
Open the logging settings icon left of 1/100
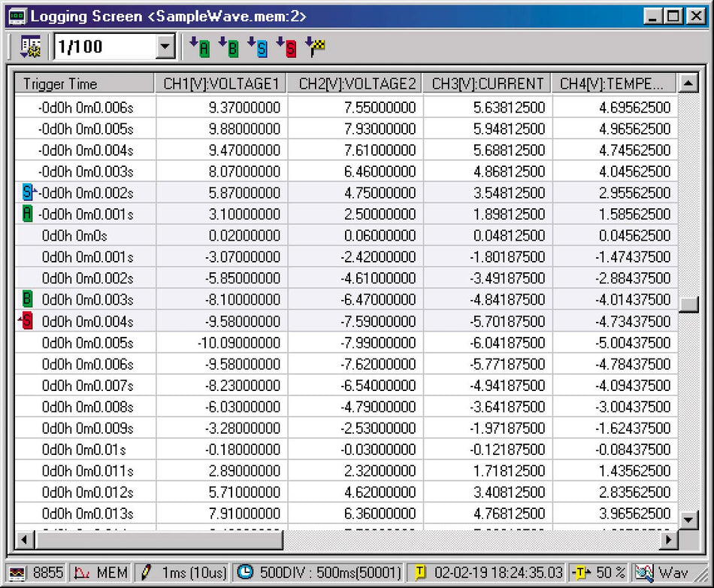point(30,47)
